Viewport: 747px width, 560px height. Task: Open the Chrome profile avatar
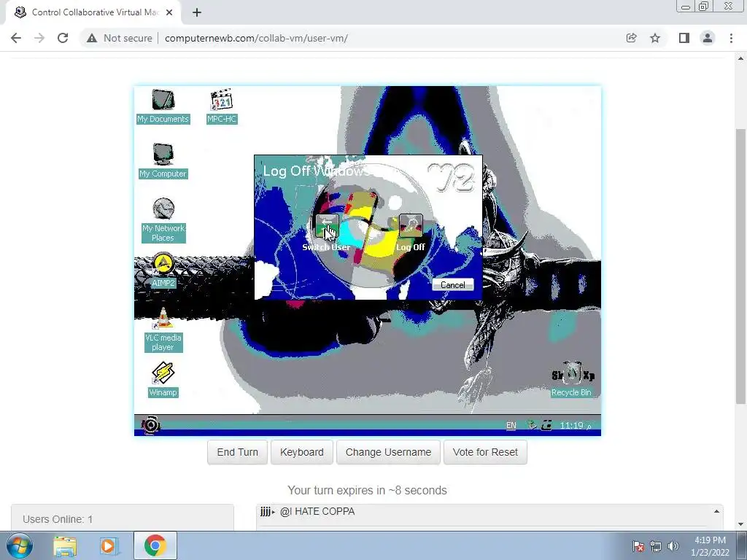coord(708,38)
